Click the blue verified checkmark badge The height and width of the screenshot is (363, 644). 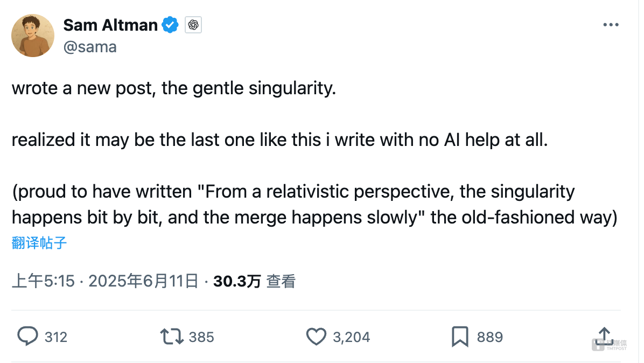[x=170, y=25]
